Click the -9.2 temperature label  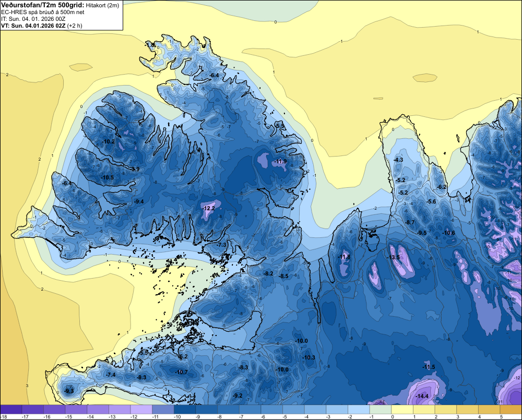(238, 395)
